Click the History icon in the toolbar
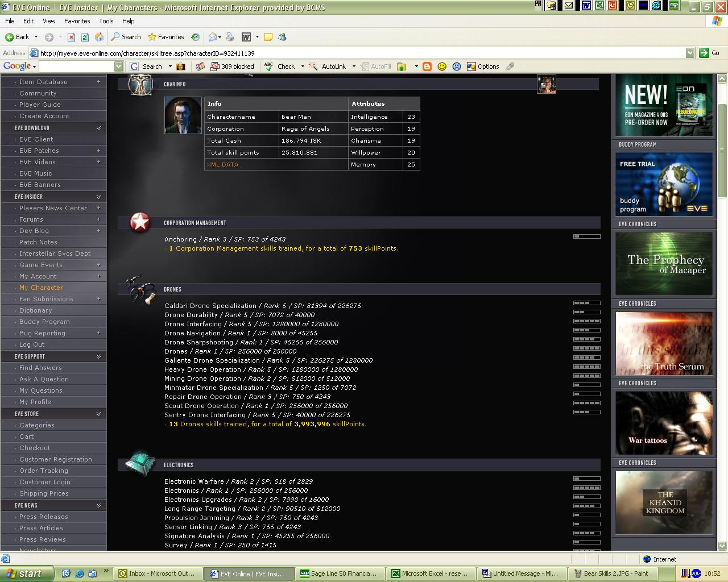This screenshot has width=728, height=582. pyautogui.click(x=195, y=37)
